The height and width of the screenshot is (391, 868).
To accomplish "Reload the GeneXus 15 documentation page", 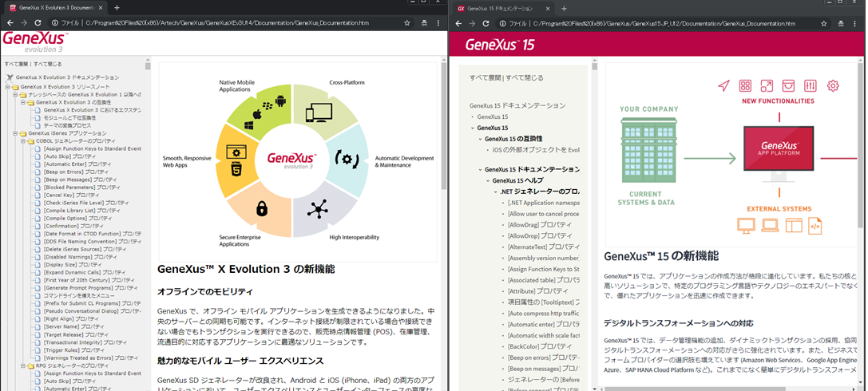I will [x=486, y=24].
